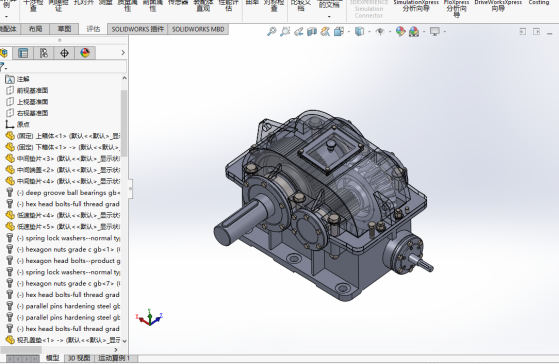Select the 模型 bottom tab

click(x=52, y=358)
